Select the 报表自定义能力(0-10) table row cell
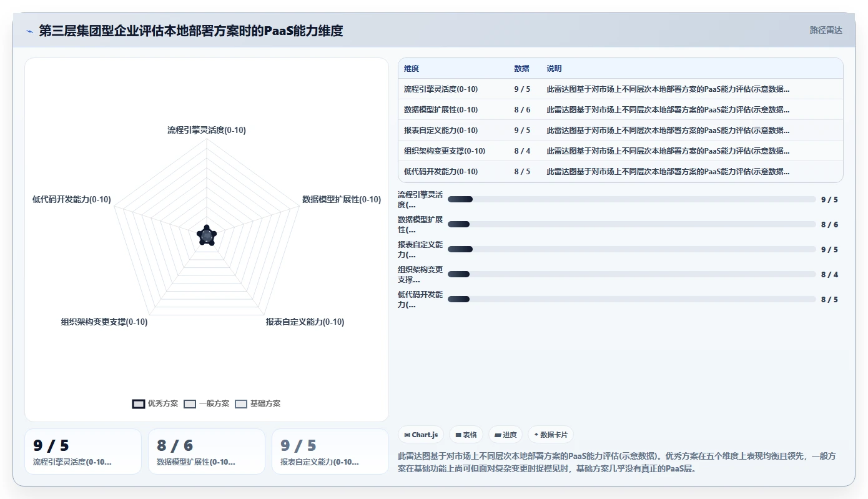The width and height of the screenshot is (868, 499). coord(441,131)
